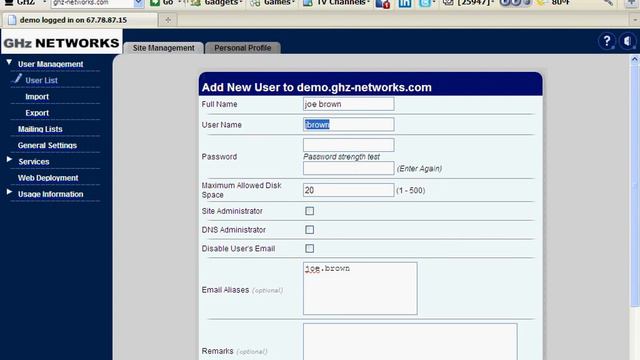Open the Gadgets toolbar menu
This screenshot has height=360, width=640.
(x=218, y=3)
